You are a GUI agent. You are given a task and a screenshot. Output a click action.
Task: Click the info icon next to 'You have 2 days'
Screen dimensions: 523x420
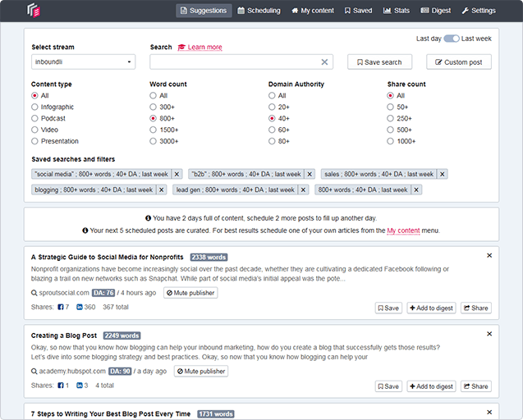(148, 218)
